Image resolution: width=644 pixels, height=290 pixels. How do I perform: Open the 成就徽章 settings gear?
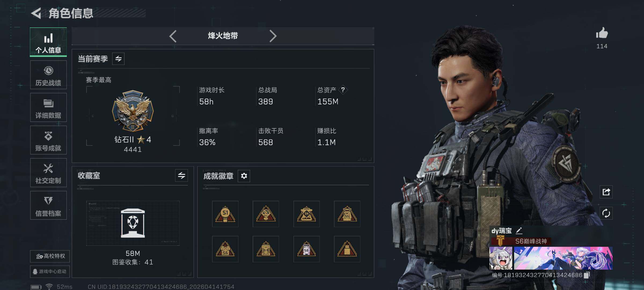pos(244,176)
